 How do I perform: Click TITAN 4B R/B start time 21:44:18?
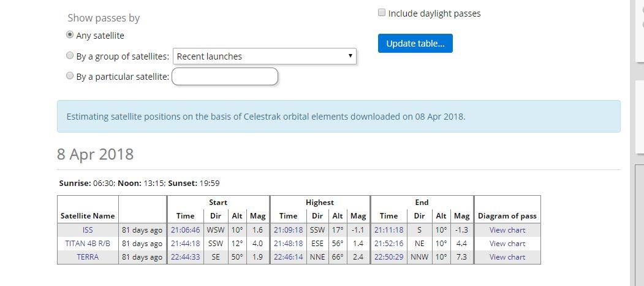(x=185, y=244)
